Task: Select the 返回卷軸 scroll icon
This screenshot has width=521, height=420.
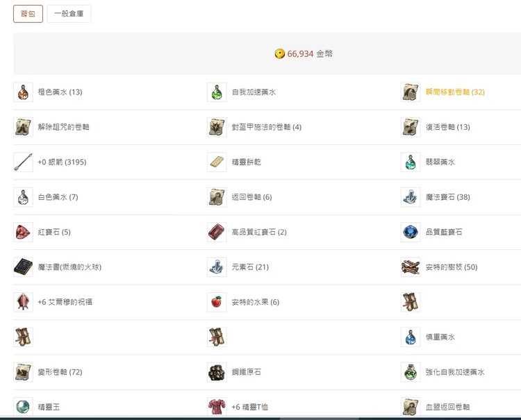Action: click(x=217, y=197)
